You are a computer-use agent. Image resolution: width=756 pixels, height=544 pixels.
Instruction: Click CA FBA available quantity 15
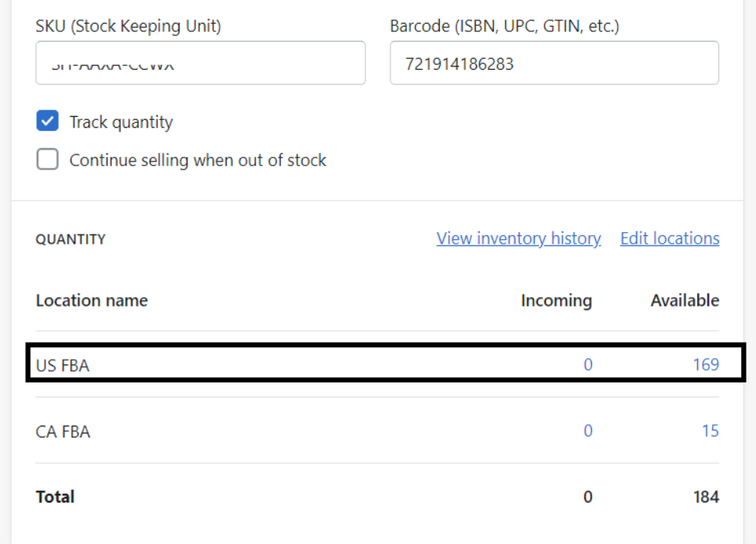tap(711, 431)
